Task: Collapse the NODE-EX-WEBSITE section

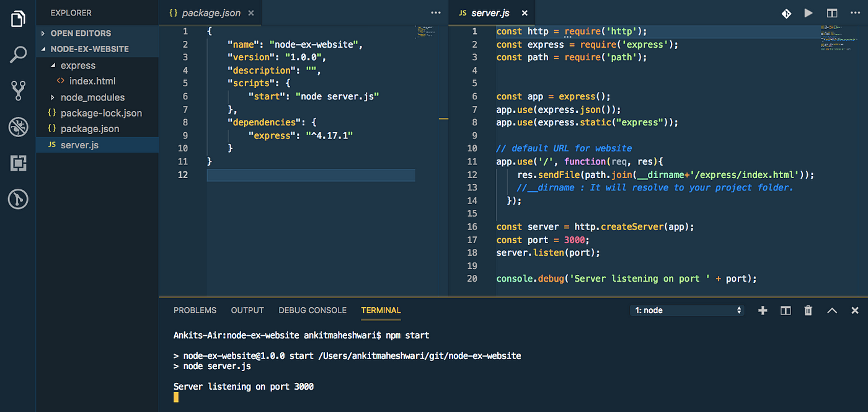Action: coord(43,49)
